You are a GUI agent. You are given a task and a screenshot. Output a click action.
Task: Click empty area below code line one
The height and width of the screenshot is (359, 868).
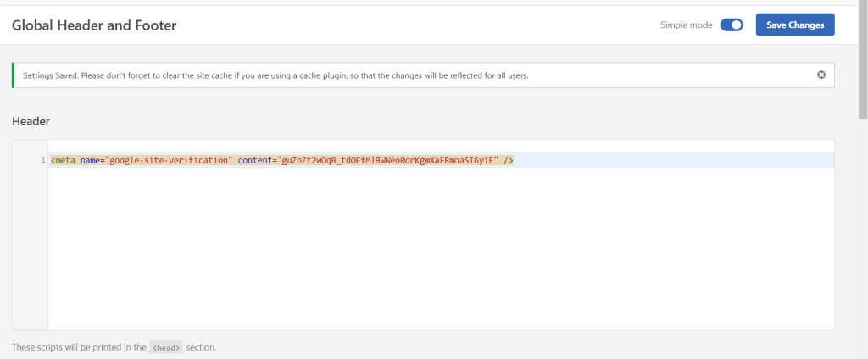coord(441,249)
